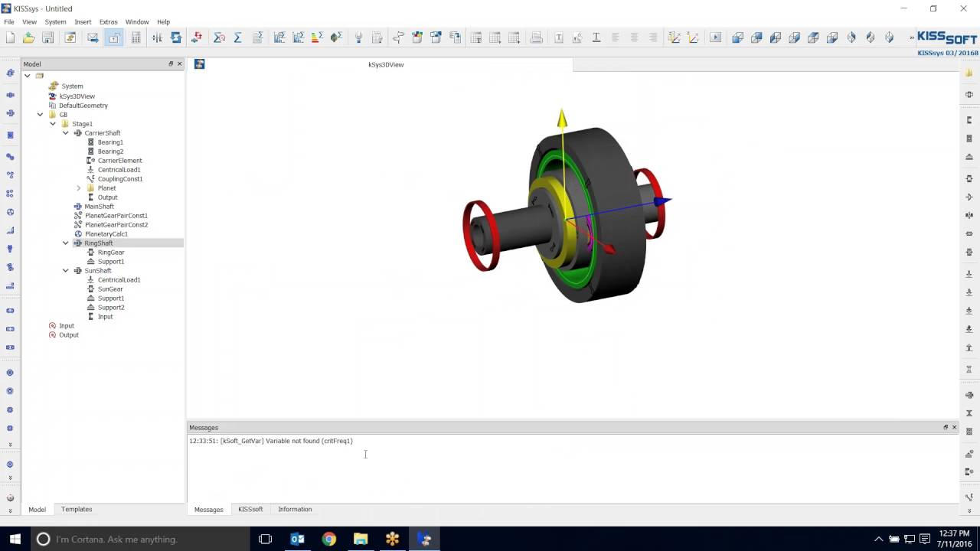Image resolution: width=980 pixels, height=551 pixels.
Task: Click the blue refresh arrows icon
Action: point(176,37)
